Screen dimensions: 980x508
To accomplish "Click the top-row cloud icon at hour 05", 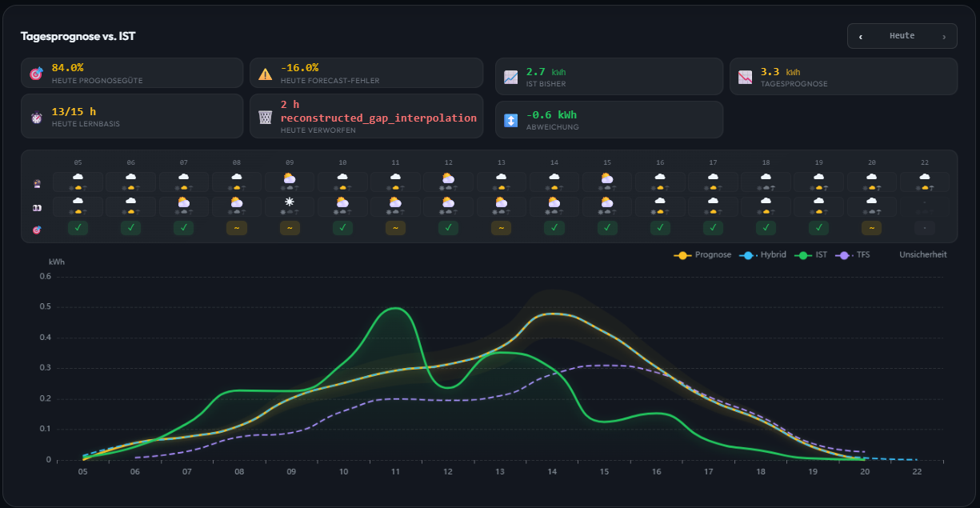I will (78, 178).
